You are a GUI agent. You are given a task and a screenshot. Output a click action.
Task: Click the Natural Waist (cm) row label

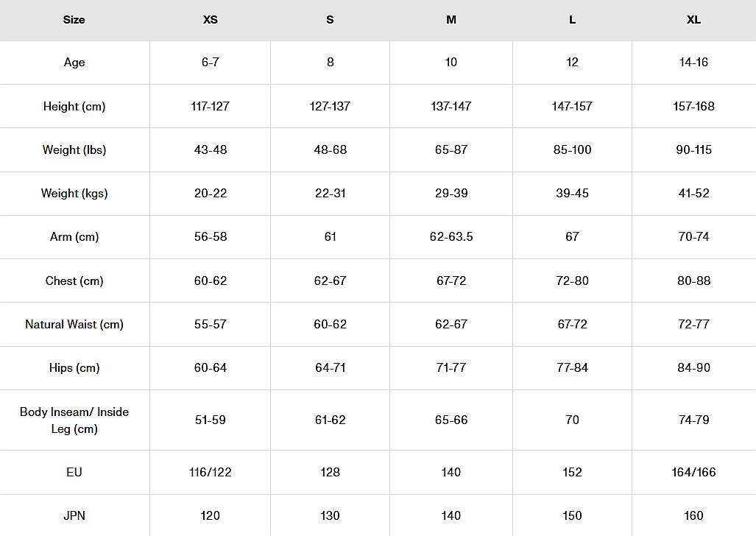click(74, 324)
